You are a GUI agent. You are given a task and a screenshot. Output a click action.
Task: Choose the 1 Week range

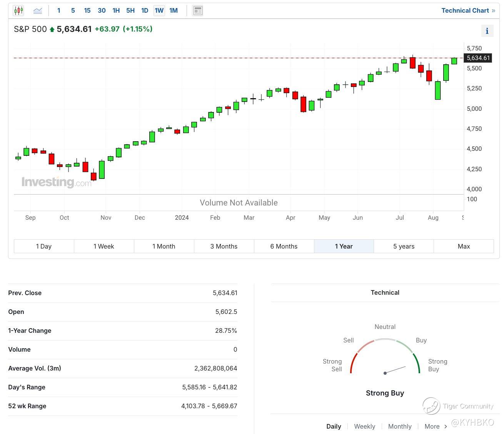tap(104, 246)
